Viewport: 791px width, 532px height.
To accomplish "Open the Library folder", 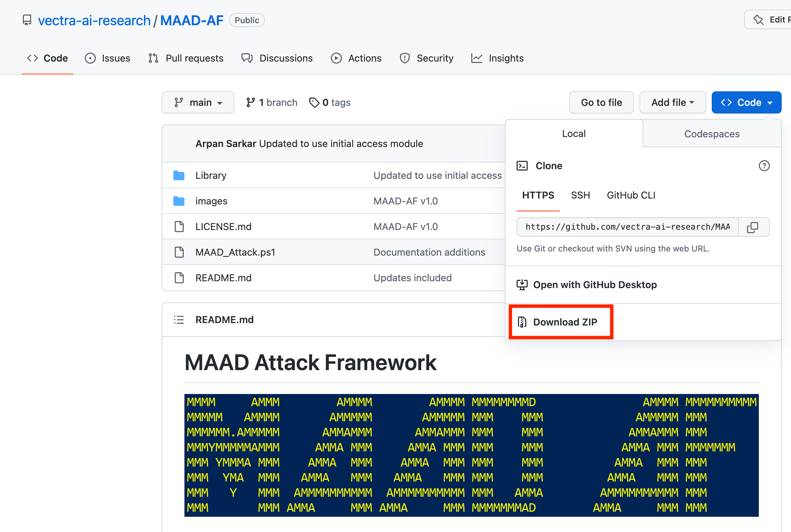I will pos(210,175).
